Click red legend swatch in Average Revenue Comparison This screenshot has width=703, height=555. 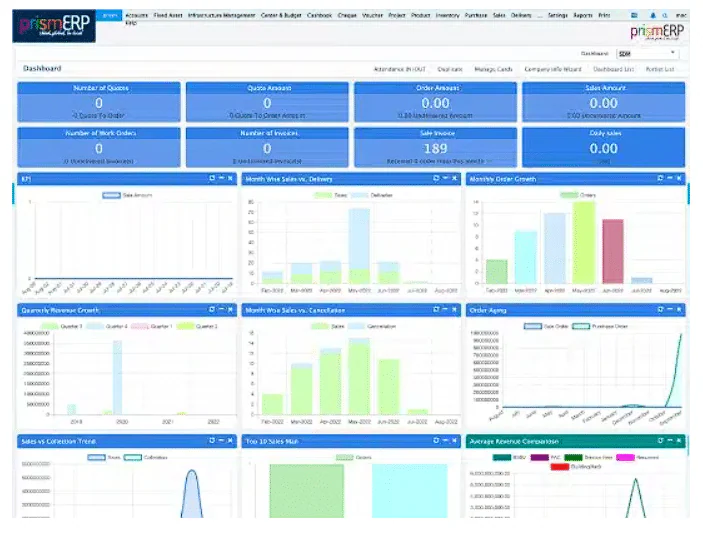pyautogui.click(x=560, y=467)
